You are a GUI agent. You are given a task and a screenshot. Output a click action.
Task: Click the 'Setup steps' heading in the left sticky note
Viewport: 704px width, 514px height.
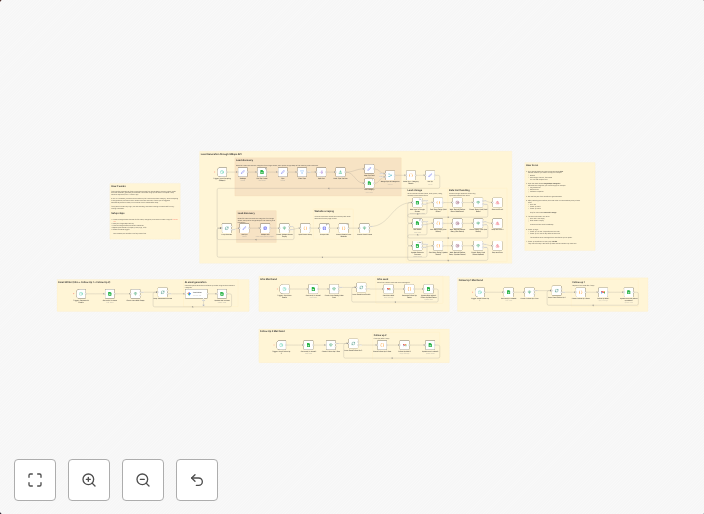[118, 213]
